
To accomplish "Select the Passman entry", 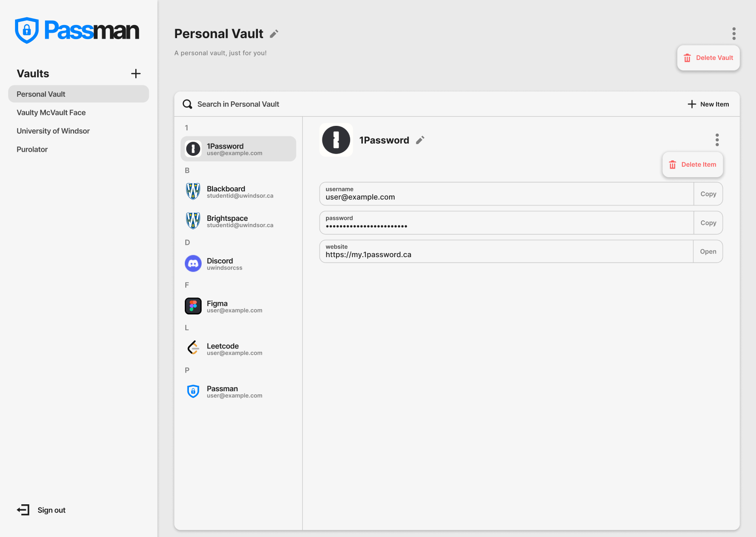I will [x=238, y=391].
